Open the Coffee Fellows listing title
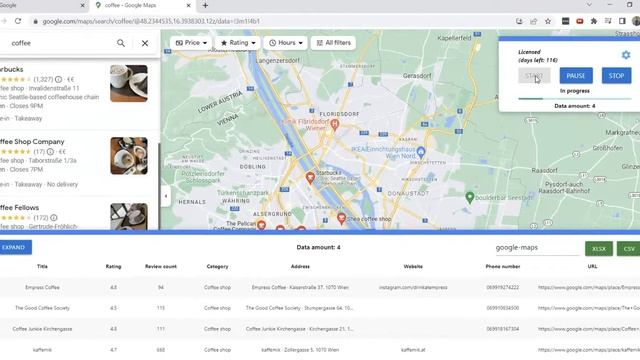 tap(20, 208)
